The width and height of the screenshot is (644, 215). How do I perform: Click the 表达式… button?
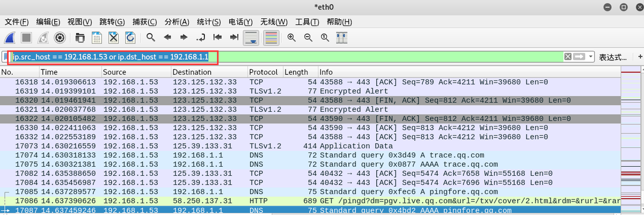[x=612, y=57]
